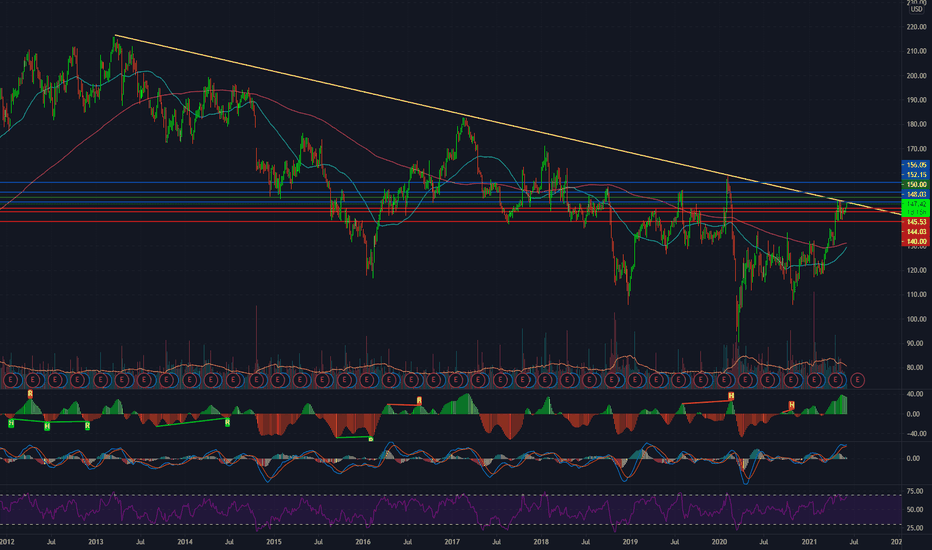This screenshot has height=550, width=932.
Task: Open the January 2020 earnings marker
Action: coord(723,379)
